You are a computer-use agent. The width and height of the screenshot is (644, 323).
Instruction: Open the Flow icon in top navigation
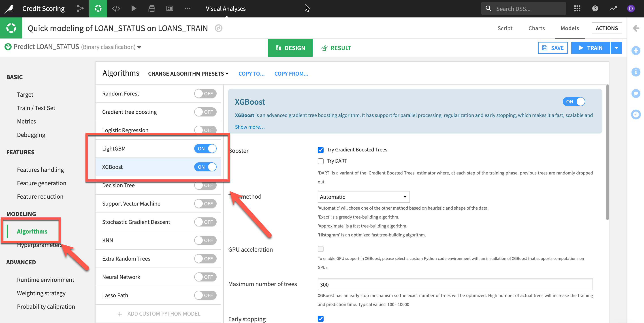80,8
